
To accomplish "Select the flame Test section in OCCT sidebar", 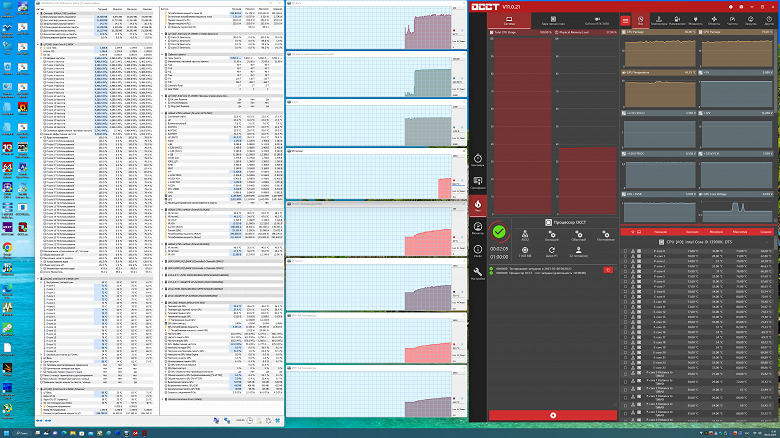I will tap(478, 206).
